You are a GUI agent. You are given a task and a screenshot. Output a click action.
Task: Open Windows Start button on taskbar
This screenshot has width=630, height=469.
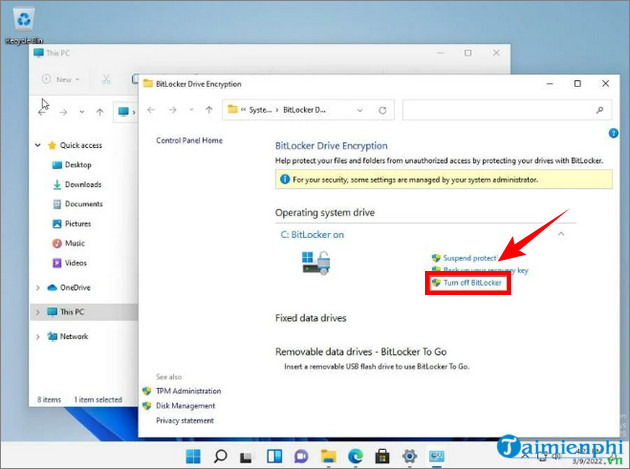click(193, 456)
